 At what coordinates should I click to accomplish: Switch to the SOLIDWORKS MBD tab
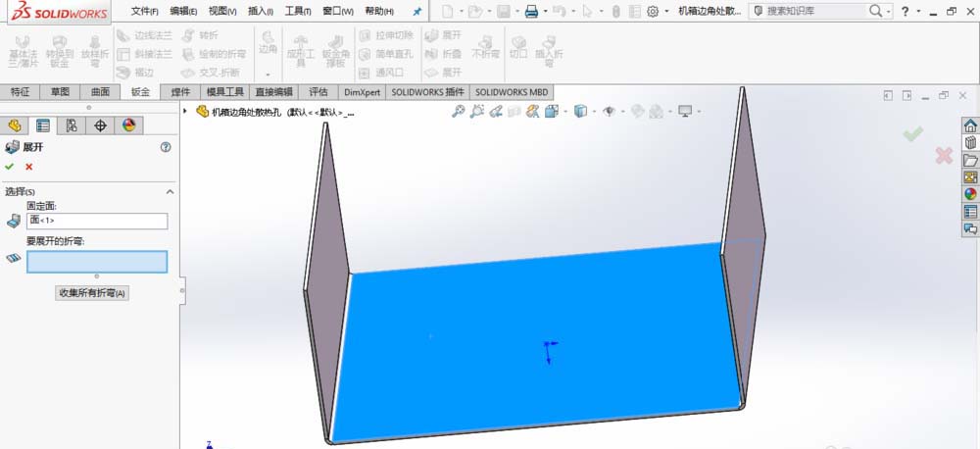pos(512,92)
